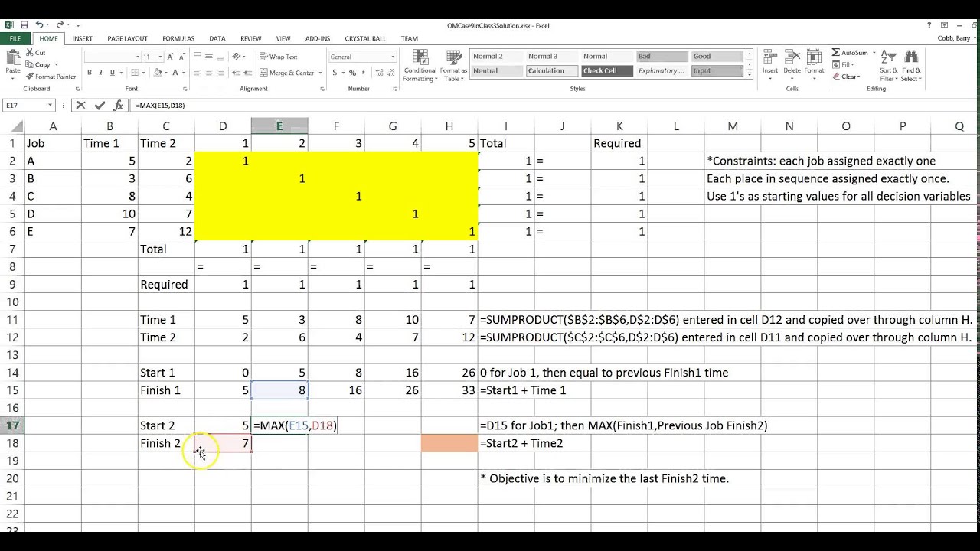Open the General number format dropdown

coord(393,57)
